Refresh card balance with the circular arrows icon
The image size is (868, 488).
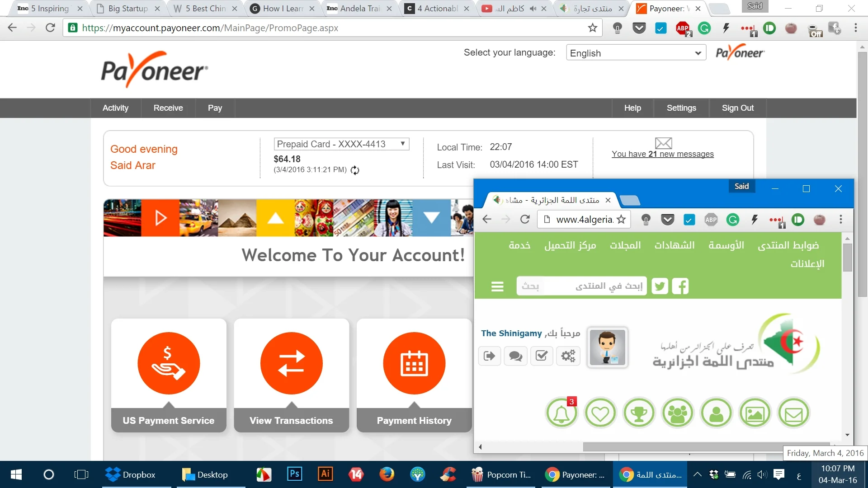(355, 170)
